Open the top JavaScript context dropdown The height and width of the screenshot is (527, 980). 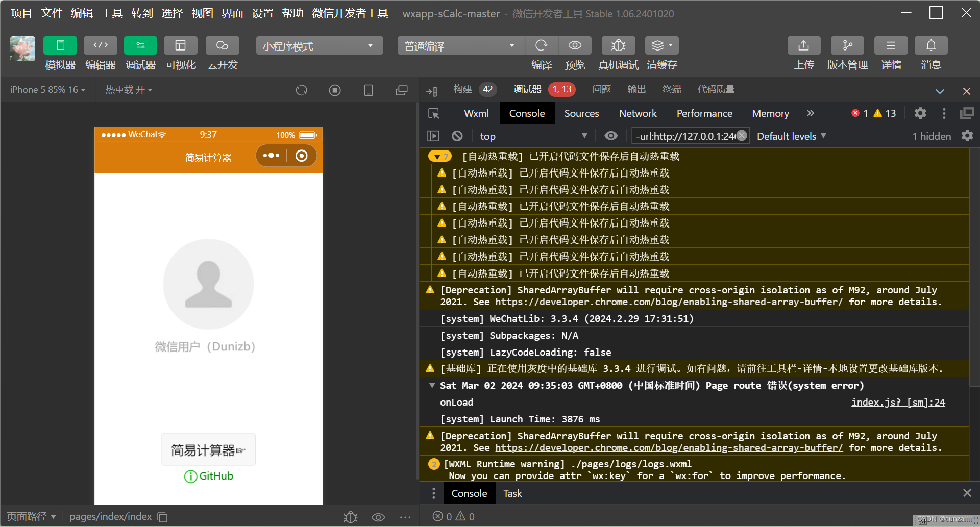(533, 136)
